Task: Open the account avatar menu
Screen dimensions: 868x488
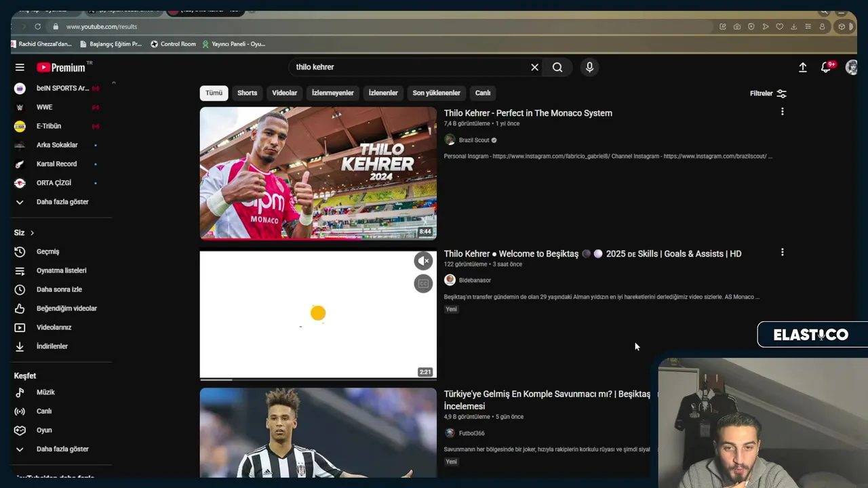Action: (852, 67)
